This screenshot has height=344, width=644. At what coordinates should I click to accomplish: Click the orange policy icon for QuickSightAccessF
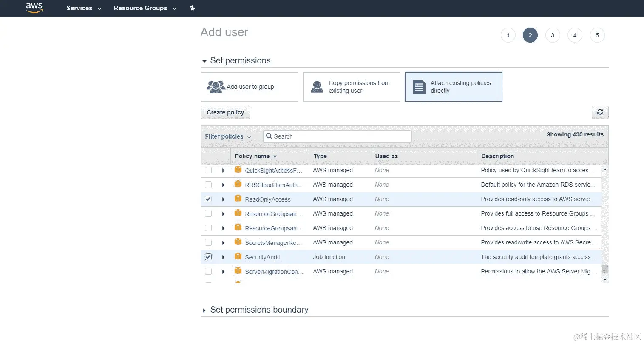238,170
